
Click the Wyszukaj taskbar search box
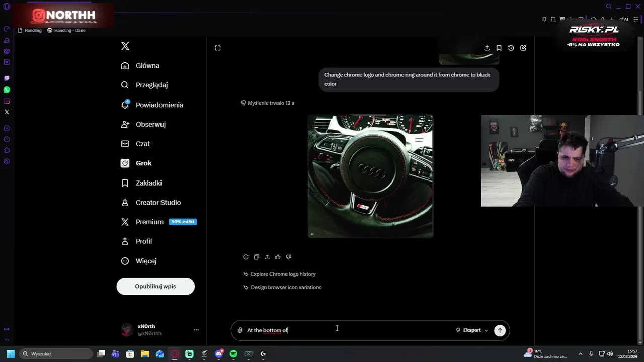click(56, 354)
